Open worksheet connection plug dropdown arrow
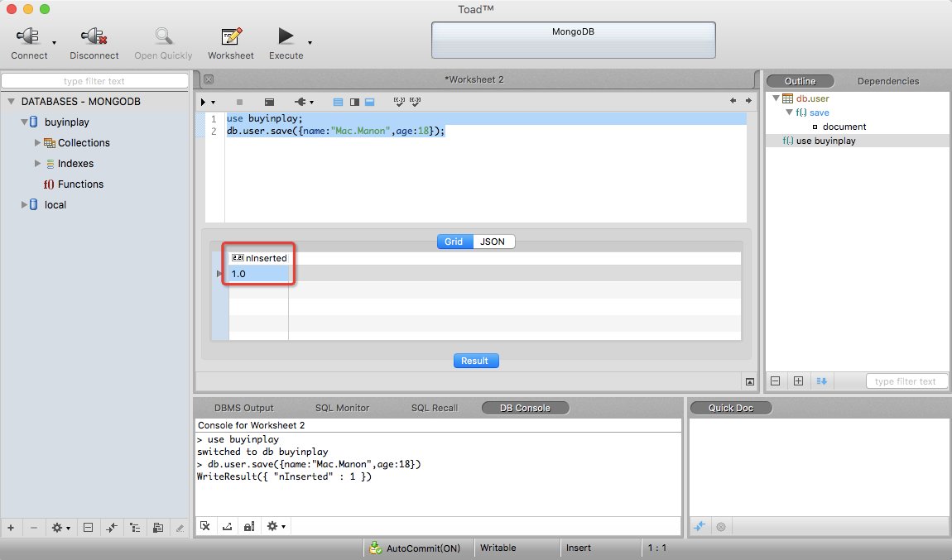952x560 pixels. (x=311, y=103)
